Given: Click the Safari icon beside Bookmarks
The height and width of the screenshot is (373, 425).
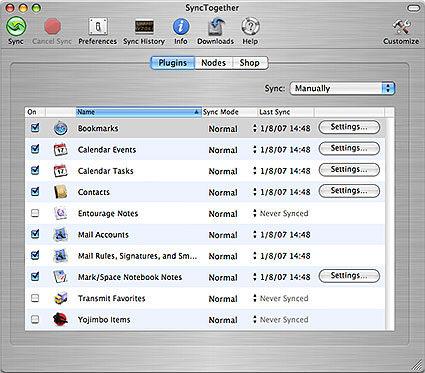Looking at the screenshot, I should (61, 128).
